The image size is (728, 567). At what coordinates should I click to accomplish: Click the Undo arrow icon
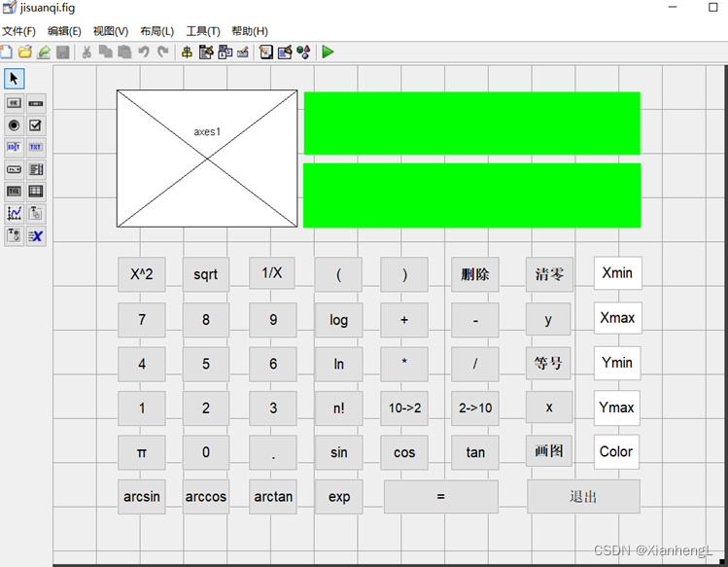[144, 52]
